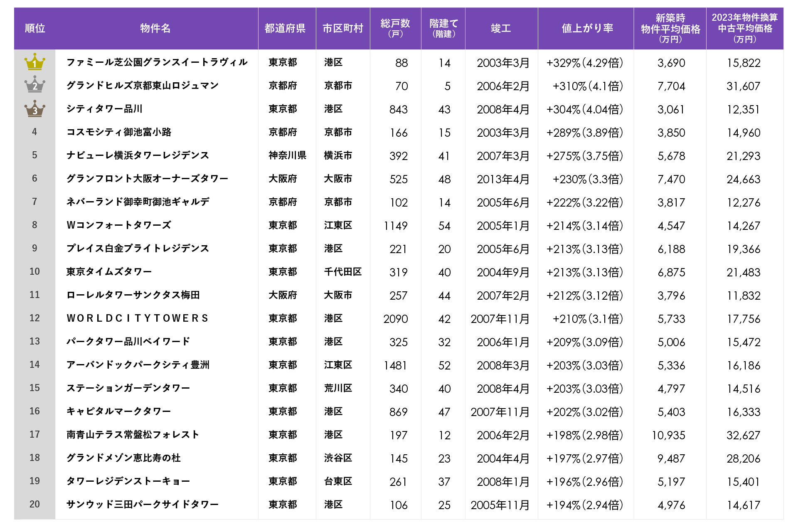This screenshot has height=532, width=798.
Task: Click the 荒川区 municipality cell
Action: coord(338,388)
